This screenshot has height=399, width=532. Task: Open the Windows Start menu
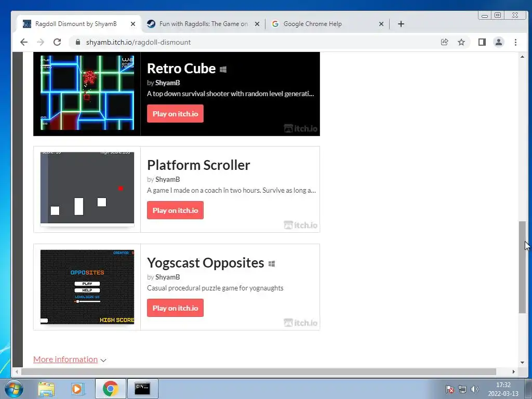(x=14, y=389)
